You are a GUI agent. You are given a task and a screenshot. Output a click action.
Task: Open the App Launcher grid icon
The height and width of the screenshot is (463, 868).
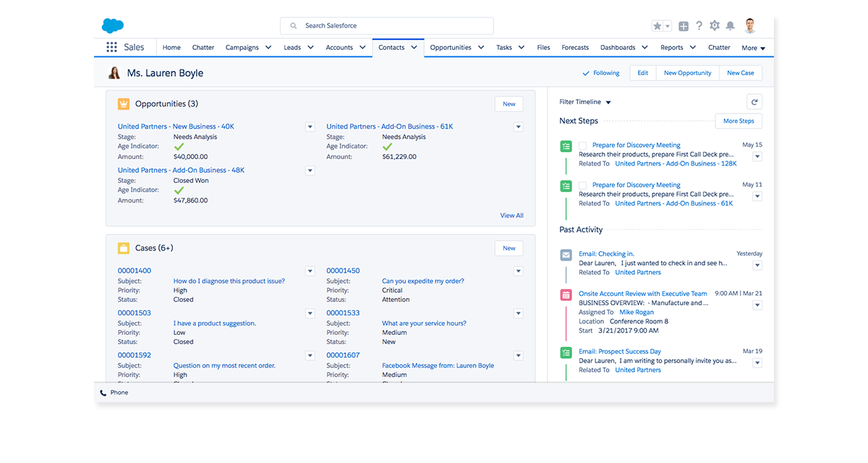click(x=111, y=48)
